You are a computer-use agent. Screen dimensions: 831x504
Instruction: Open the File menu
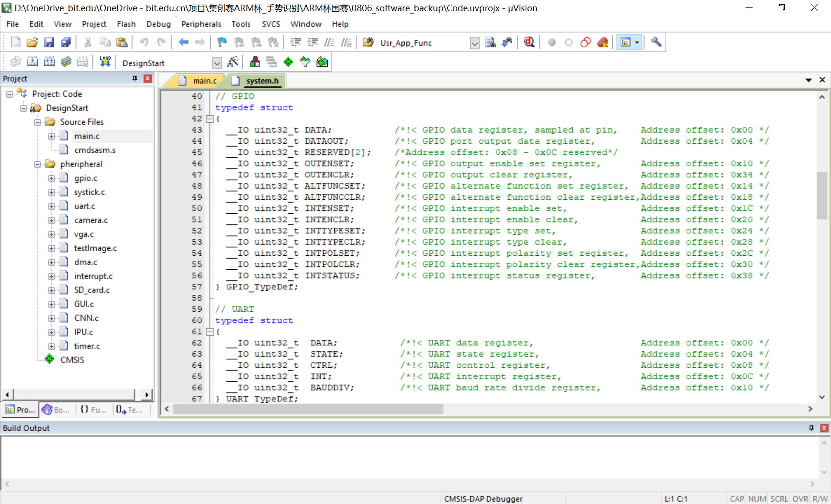click(x=13, y=24)
